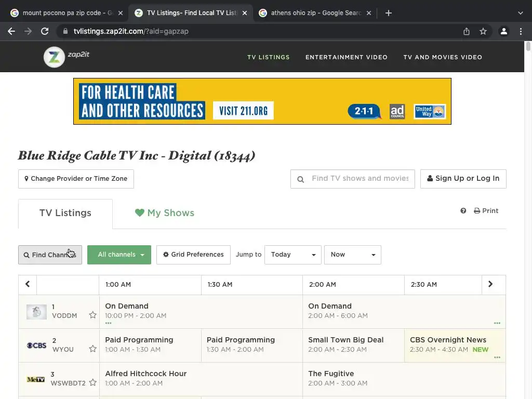Click the VODDM channel logo
532x399 pixels.
(37, 312)
